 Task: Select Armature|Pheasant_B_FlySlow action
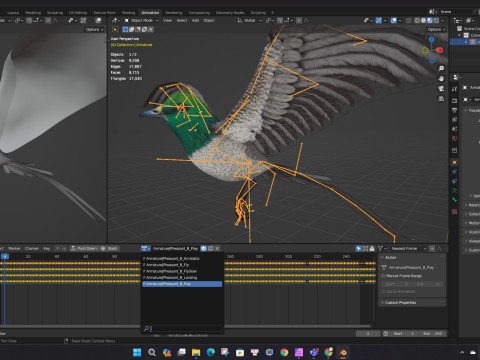point(182,271)
